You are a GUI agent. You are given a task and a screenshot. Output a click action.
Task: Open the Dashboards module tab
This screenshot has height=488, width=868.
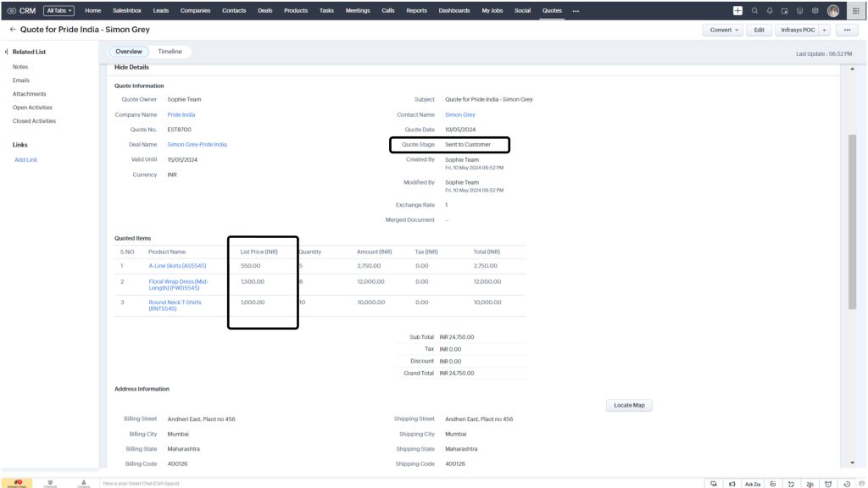click(x=454, y=10)
